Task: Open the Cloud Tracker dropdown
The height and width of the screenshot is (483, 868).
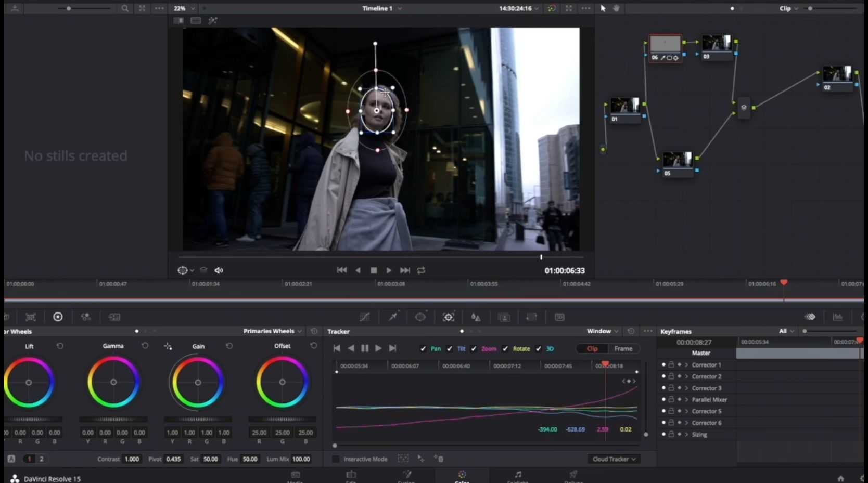Action: point(614,459)
